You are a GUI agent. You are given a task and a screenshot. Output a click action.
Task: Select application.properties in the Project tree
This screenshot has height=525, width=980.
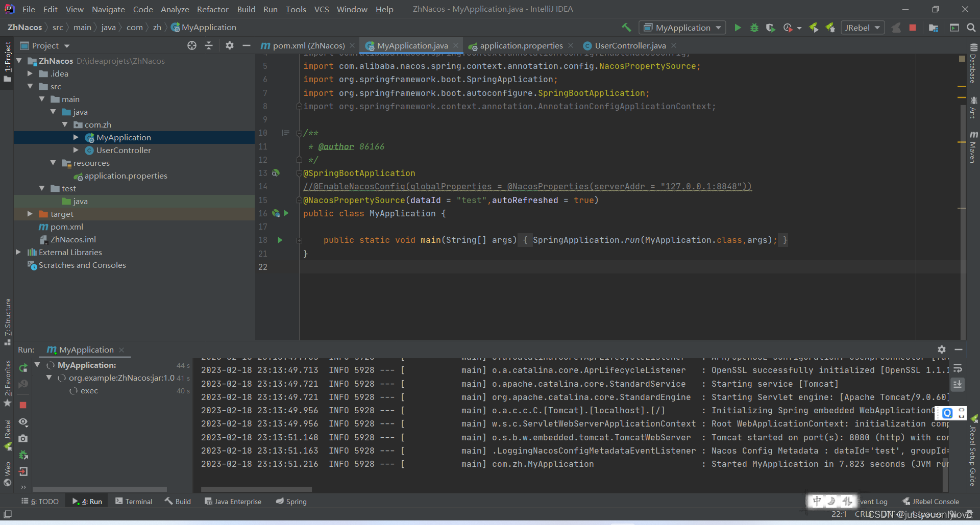point(126,176)
